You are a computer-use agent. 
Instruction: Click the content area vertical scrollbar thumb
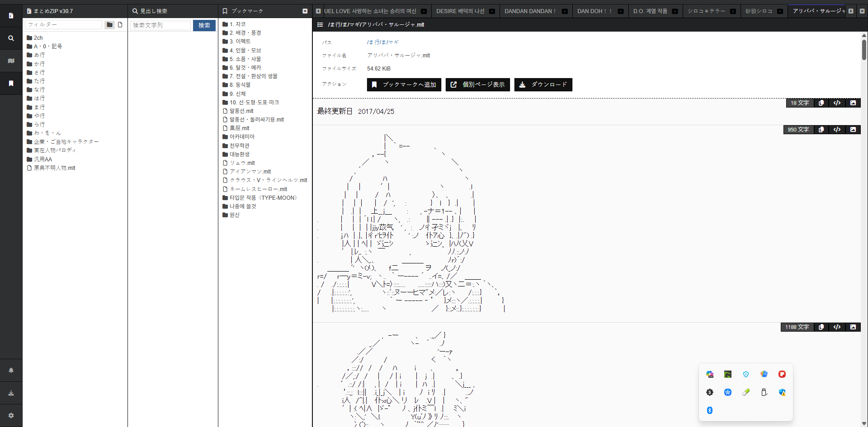(864, 50)
